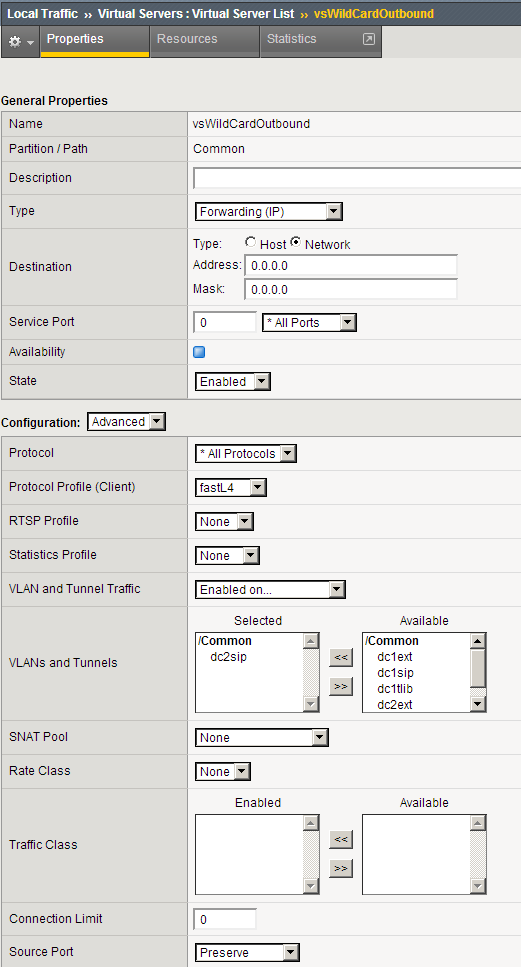This screenshot has width=521, height=967.
Task: Select the Host destination type radio
Action: tap(250, 242)
